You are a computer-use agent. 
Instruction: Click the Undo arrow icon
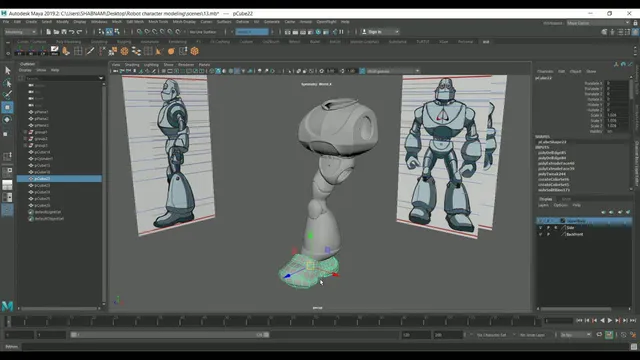click(72, 32)
